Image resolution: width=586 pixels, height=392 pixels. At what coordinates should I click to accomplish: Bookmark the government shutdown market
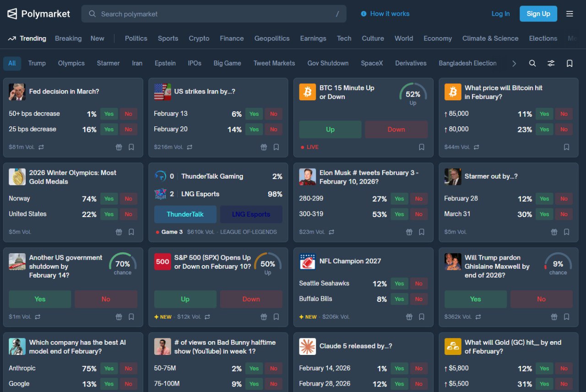[x=131, y=316]
